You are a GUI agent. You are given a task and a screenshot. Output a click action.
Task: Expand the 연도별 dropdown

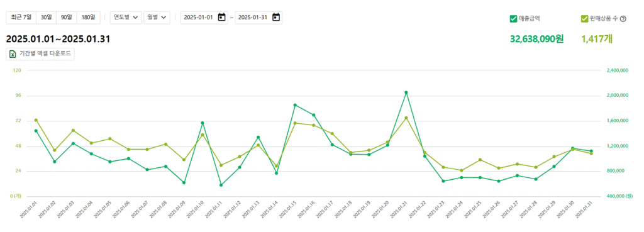click(126, 17)
